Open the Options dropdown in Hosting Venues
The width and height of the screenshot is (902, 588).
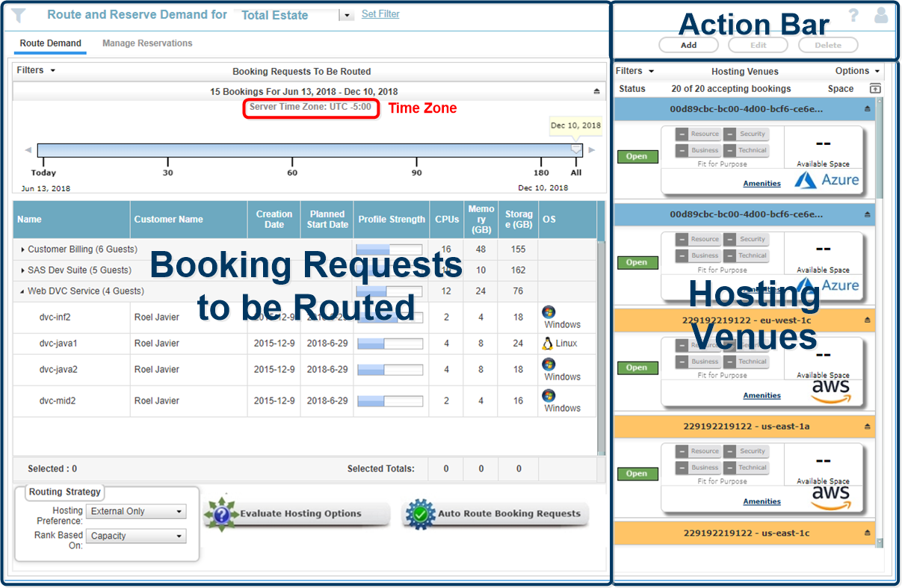pos(856,71)
